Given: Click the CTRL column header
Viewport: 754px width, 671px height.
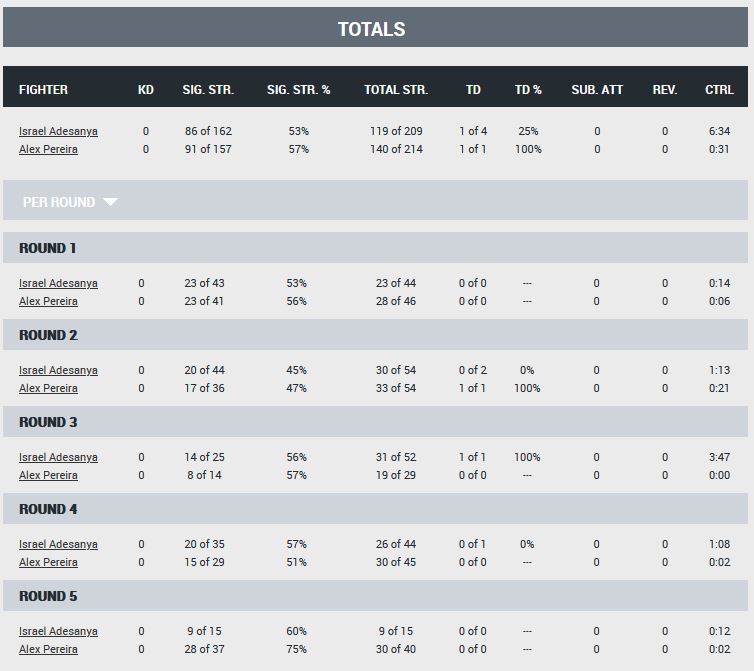Looking at the screenshot, I should [719, 90].
